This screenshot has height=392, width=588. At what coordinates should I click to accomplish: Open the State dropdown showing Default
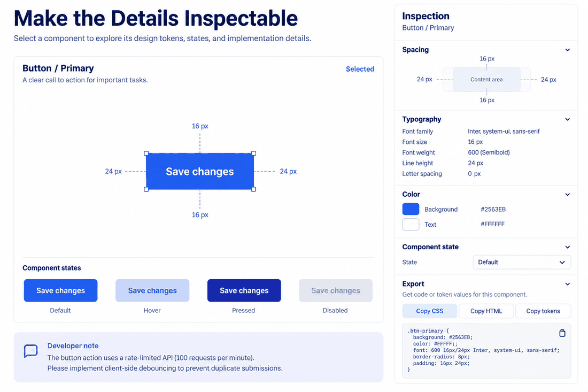point(522,262)
